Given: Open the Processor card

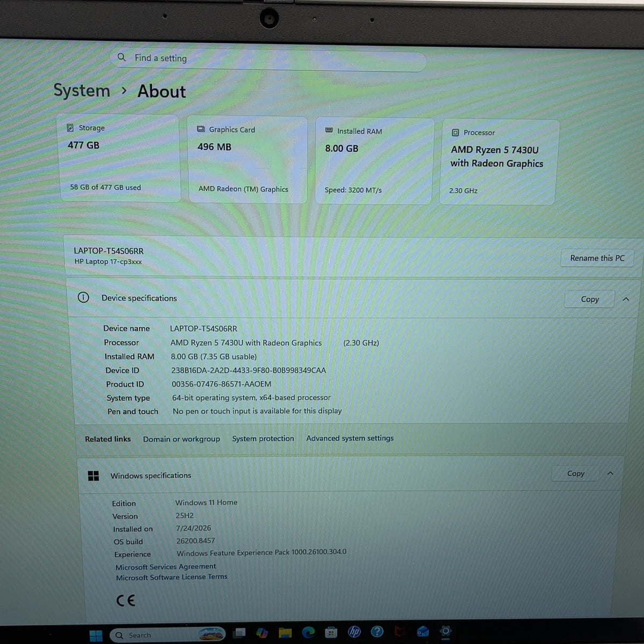Looking at the screenshot, I should click(499, 162).
